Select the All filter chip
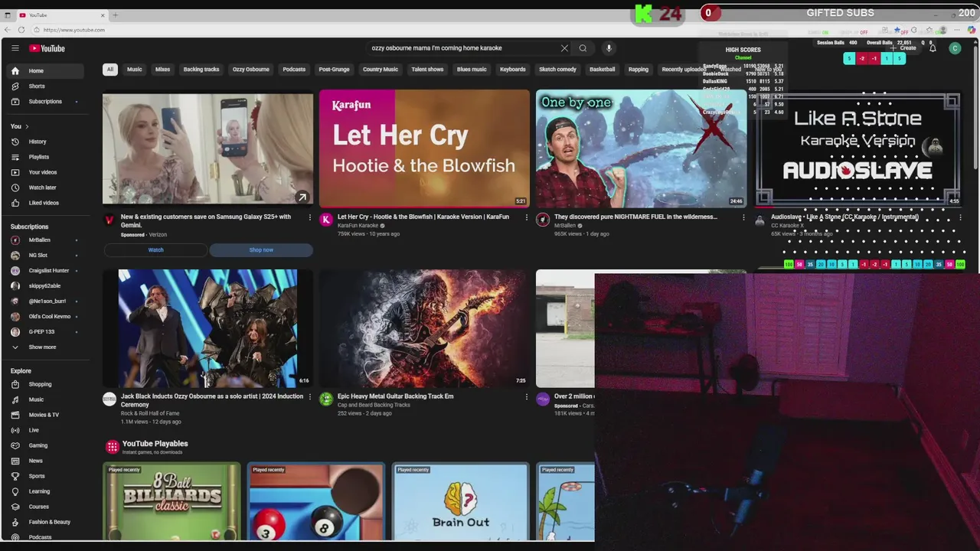The image size is (980, 551). tap(109, 70)
